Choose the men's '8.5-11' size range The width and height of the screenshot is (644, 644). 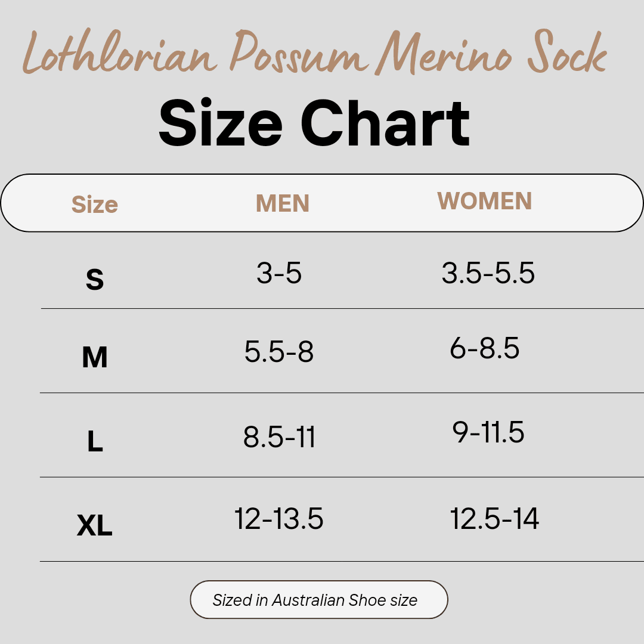coord(279,437)
